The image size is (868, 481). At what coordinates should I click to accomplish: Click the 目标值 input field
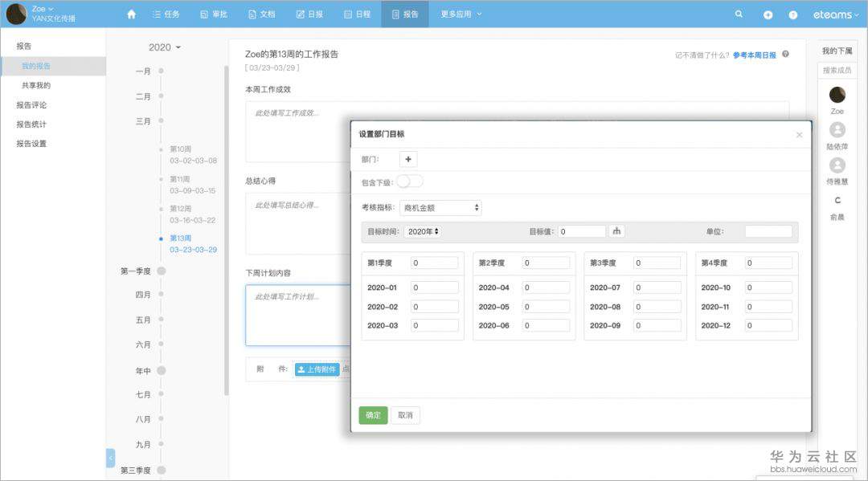(582, 231)
